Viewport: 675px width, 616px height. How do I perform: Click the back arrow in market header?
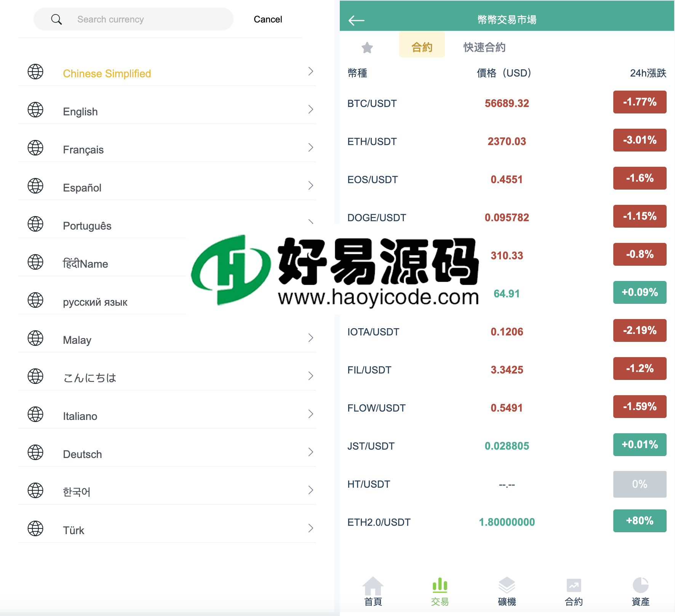(x=357, y=20)
